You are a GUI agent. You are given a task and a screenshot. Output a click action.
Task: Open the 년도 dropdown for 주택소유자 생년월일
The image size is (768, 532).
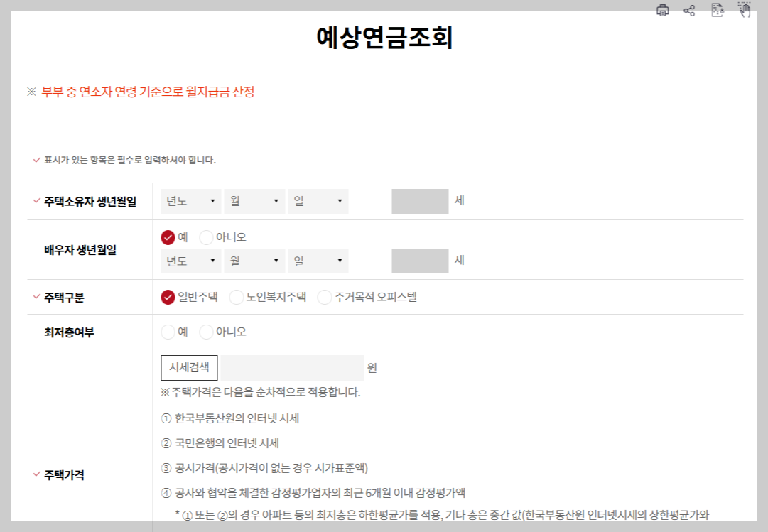tap(190, 200)
